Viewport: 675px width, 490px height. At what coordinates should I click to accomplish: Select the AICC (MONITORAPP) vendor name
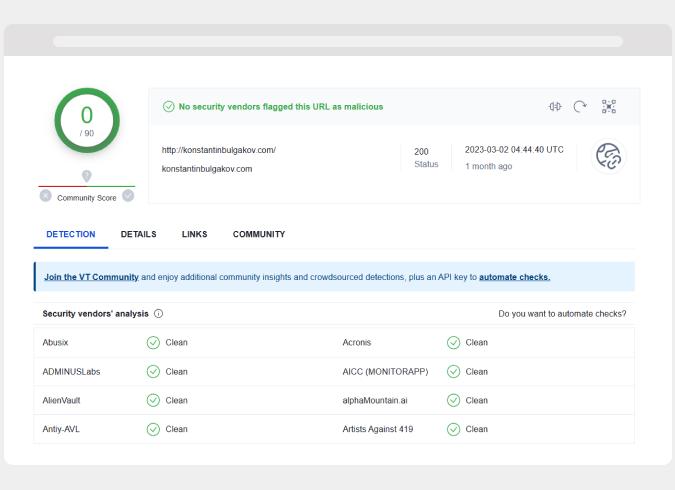(385, 372)
